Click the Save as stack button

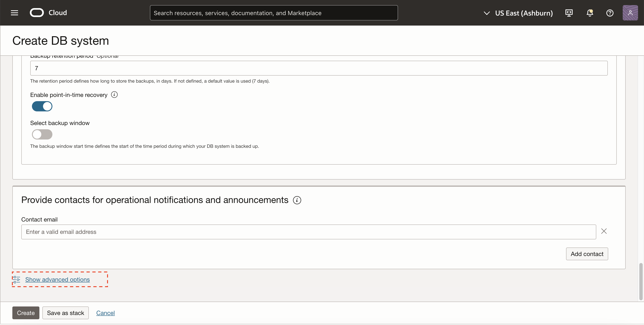tap(65, 312)
